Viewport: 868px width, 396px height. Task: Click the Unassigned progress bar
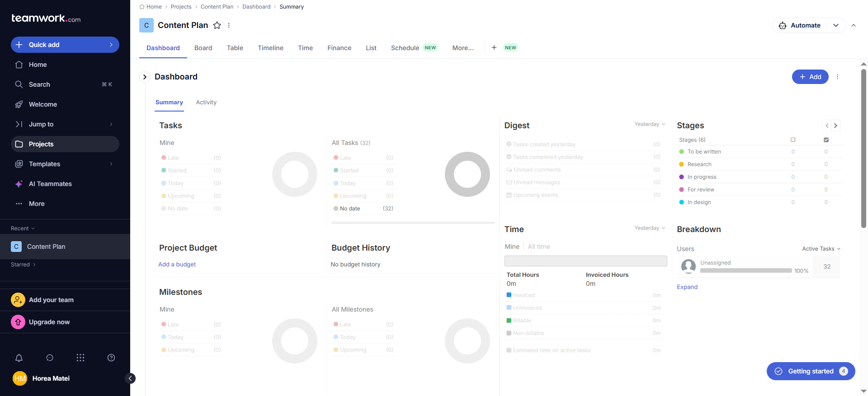point(746,271)
